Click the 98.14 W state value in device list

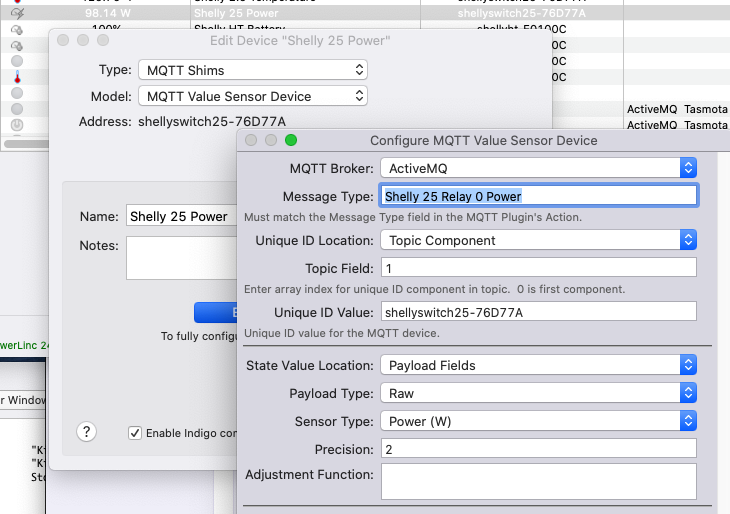click(108, 13)
